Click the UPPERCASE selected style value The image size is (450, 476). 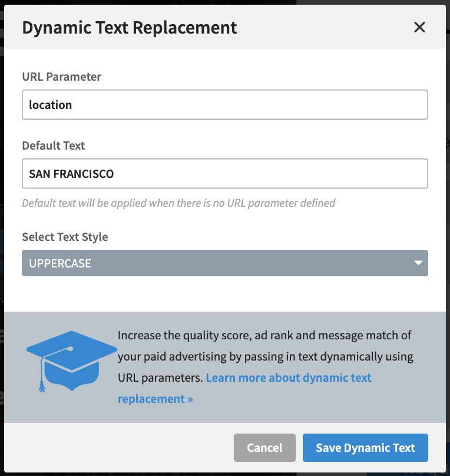pyautogui.click(x=59, y=263)
